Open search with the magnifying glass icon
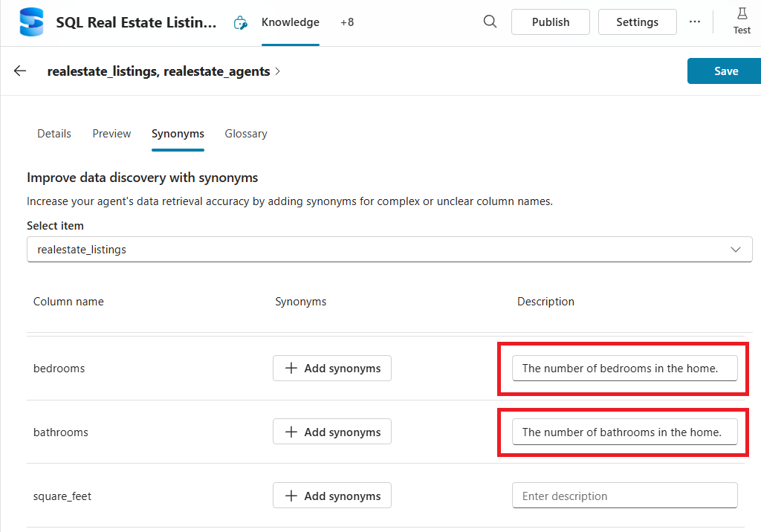761x532 pixels. pos(490,22)
